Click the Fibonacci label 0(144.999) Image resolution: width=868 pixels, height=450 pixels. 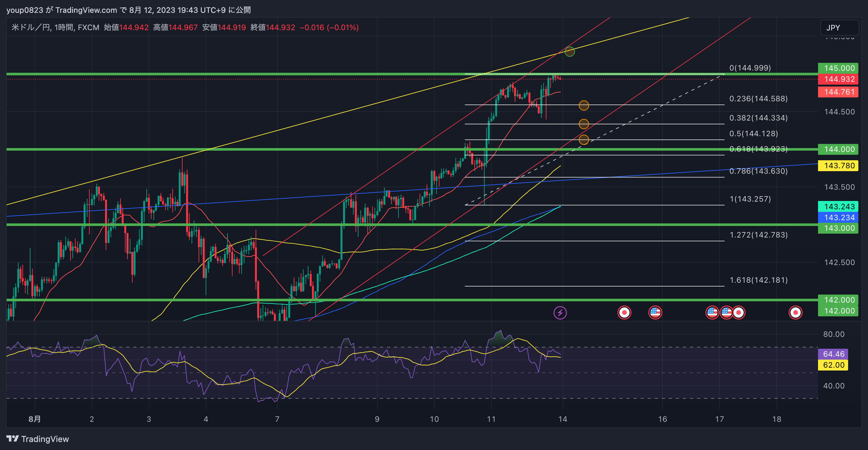750,68
